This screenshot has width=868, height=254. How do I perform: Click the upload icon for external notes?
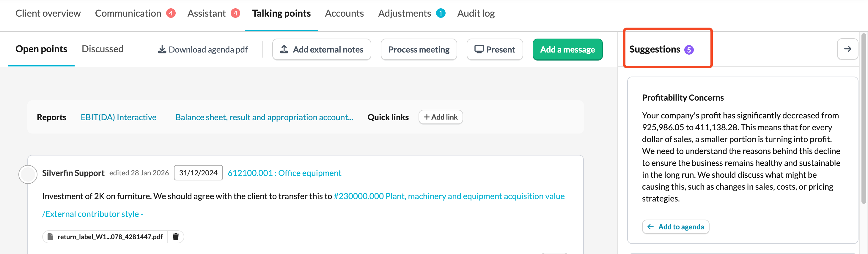284,50
